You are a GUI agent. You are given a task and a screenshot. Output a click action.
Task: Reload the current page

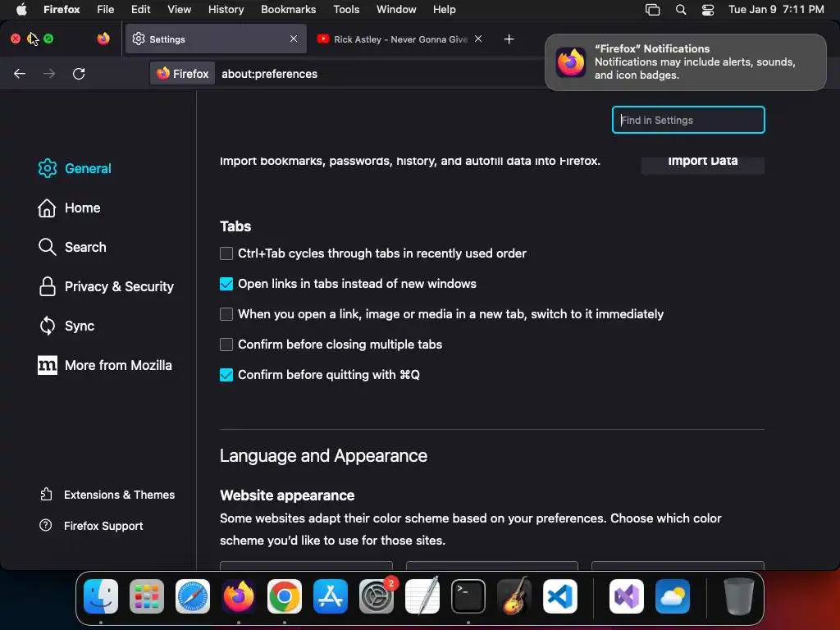tap(79, 73)
